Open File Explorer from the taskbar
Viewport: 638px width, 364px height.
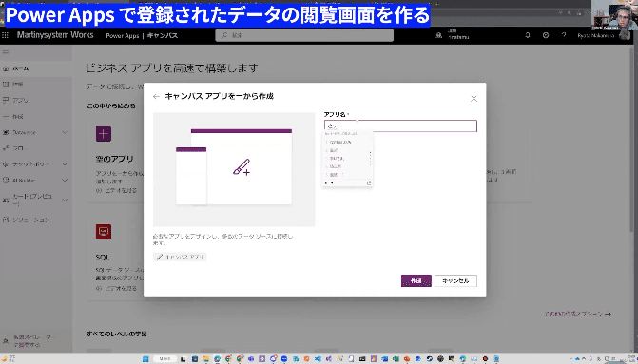pos(206,359)
